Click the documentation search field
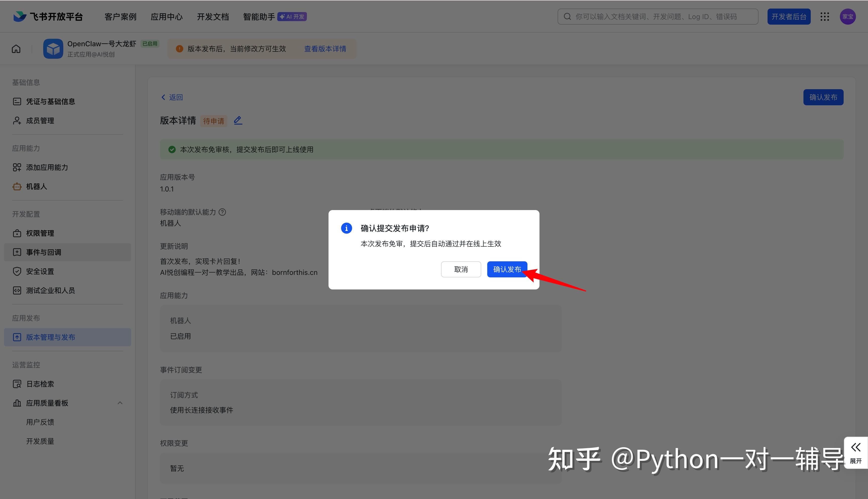Screen dimensions: 868x499 (658, 17)
